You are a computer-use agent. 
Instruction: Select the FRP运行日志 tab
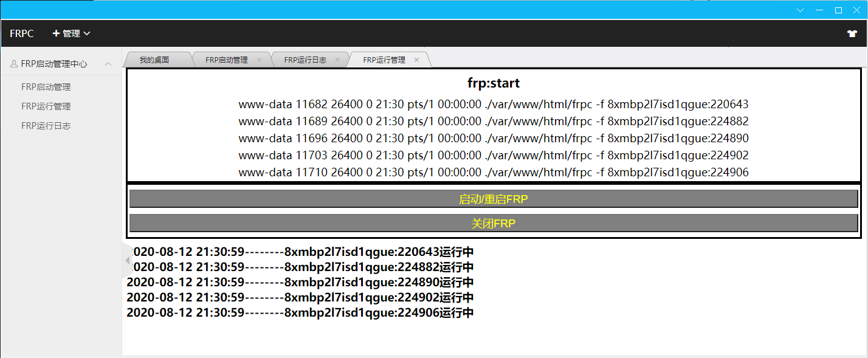305,60
